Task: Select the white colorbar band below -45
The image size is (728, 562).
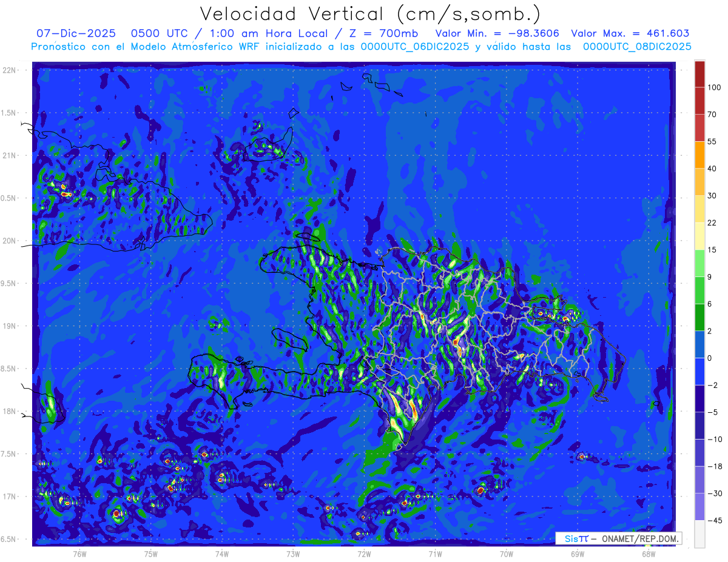Action: click(x=699, y=534)
